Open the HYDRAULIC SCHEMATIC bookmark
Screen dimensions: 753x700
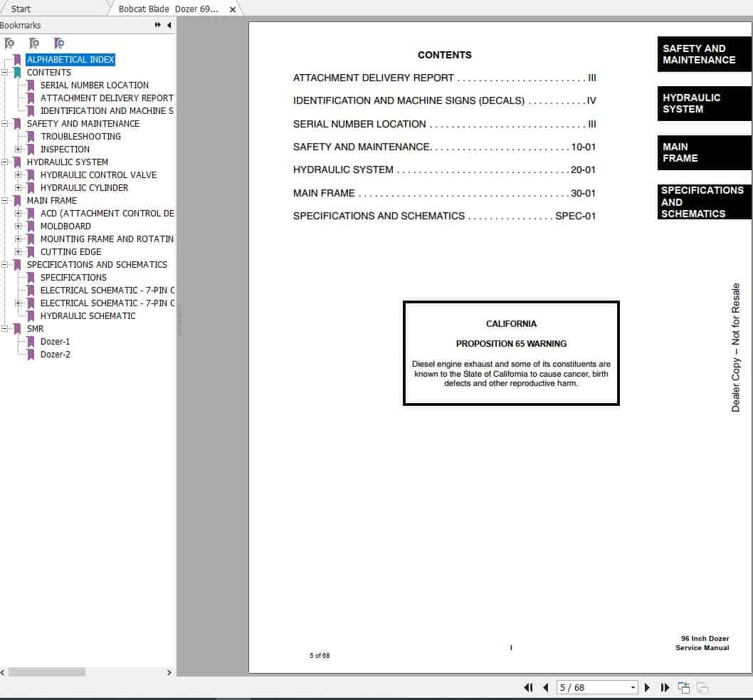point(88,316)
